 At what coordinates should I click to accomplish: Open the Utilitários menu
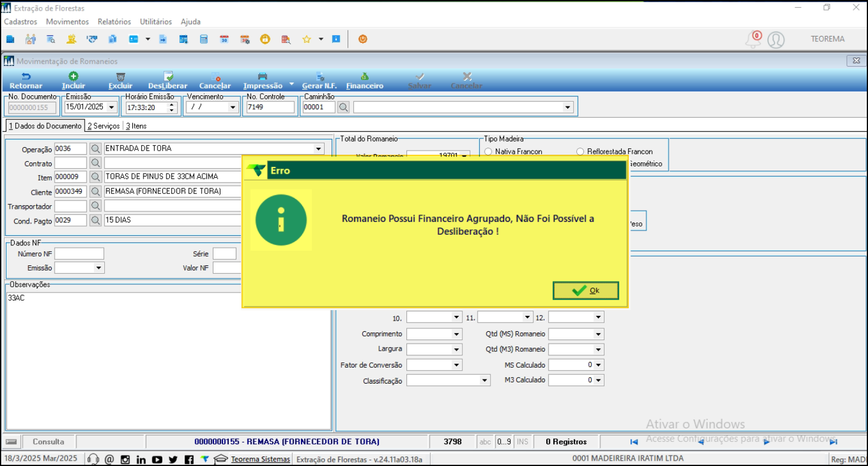pyautogui.click(x=156, y=22)
